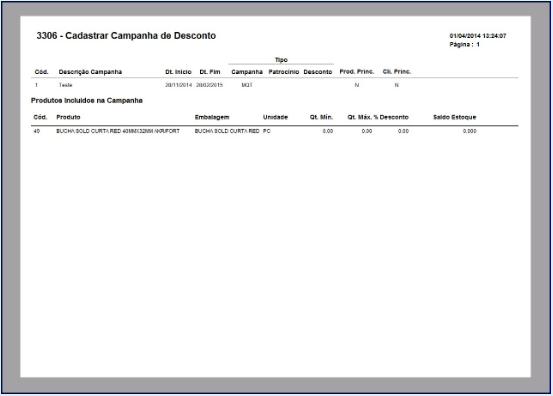The width and height of the screenshot is (553, 396).
Task: Select the % Desconto column header
Action: [x=391, y=117]
